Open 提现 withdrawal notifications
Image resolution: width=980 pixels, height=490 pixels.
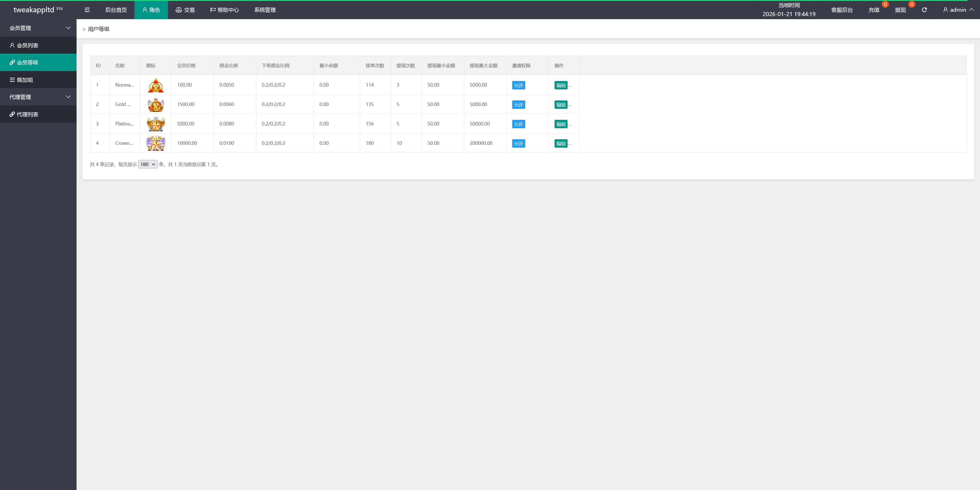pos(900,10)
